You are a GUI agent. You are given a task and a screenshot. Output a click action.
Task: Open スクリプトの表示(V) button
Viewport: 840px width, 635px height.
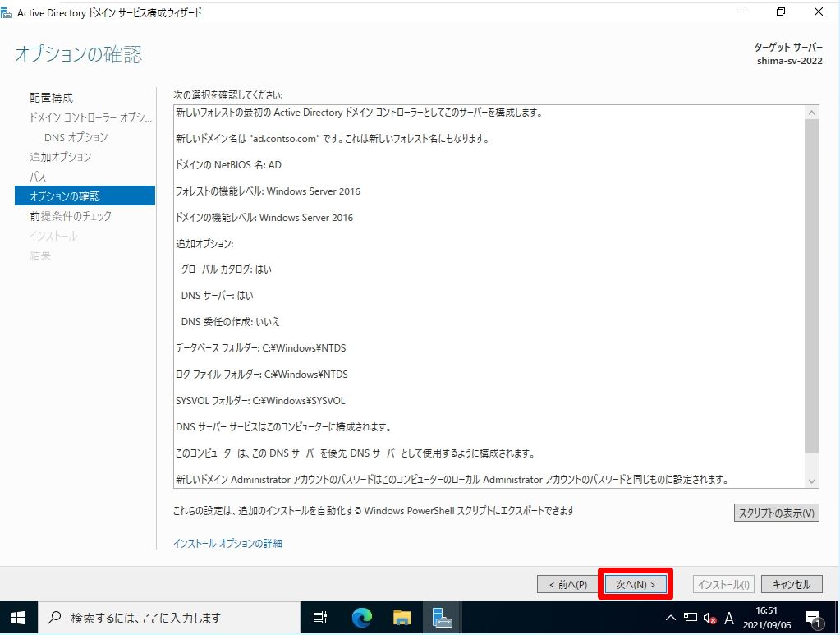776,513
